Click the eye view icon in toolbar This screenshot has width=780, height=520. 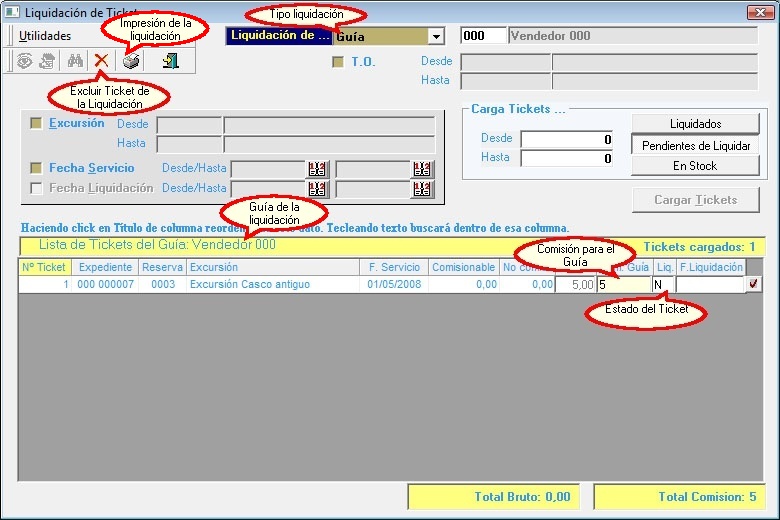[25, 61]
